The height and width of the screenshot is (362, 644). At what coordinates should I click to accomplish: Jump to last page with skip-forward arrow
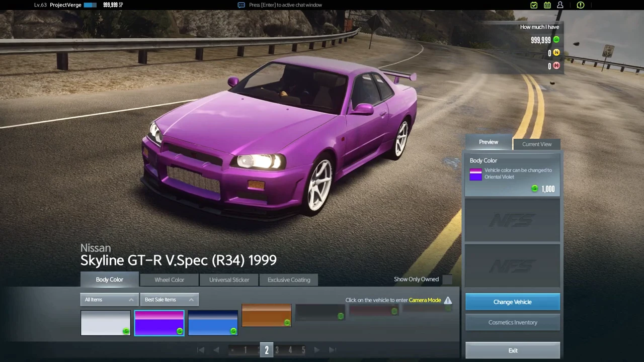tap(333, 349)
